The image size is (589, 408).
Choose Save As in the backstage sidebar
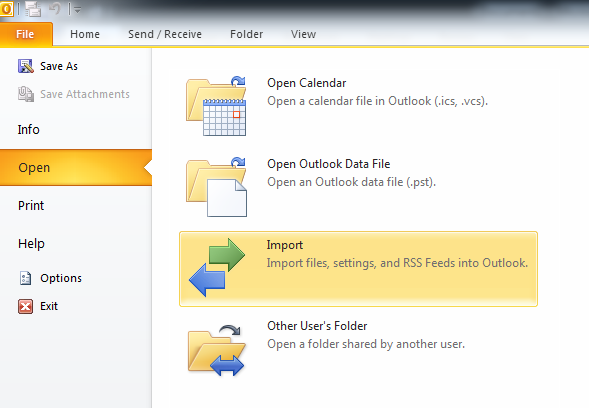tap(48, 66)
